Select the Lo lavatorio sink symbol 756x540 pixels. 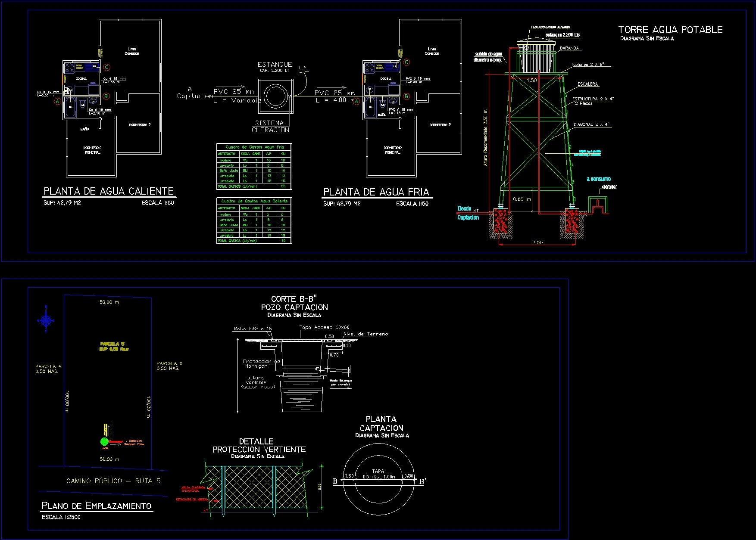click(93, 101)
